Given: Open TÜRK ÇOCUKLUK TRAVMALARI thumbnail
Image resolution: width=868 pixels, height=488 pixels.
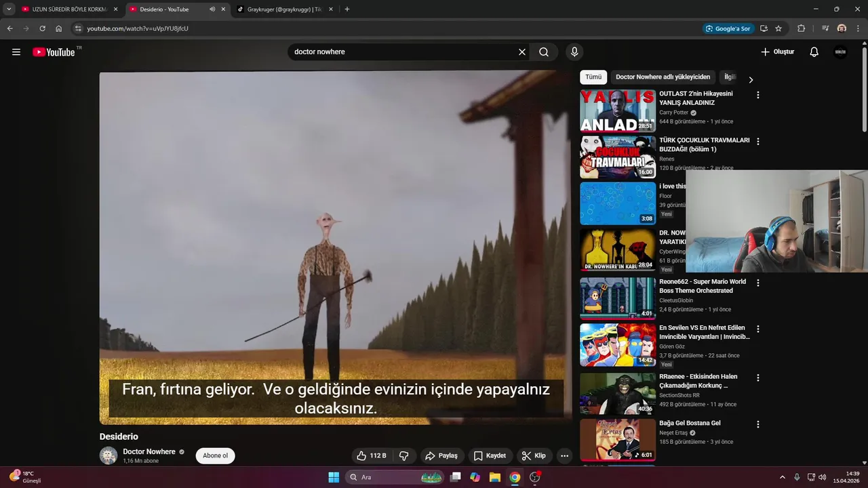Looking at the screenshot, I should [618, 157].
